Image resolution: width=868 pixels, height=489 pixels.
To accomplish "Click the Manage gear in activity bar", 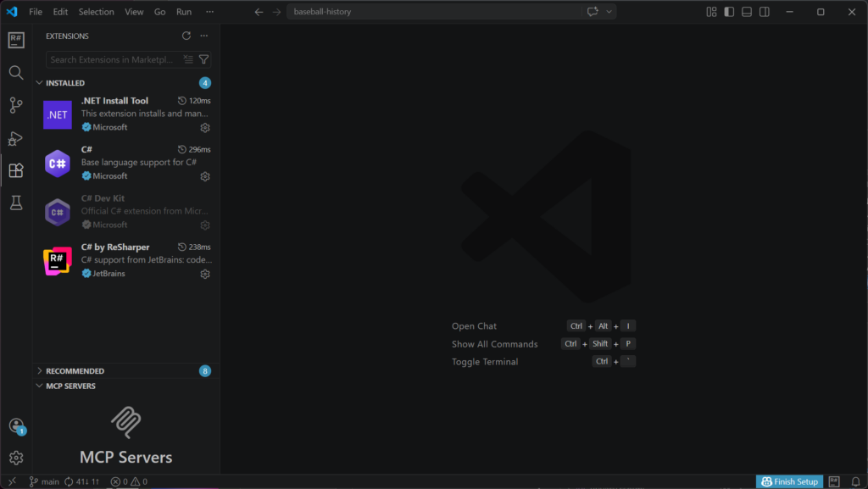I will click(15, 458).
